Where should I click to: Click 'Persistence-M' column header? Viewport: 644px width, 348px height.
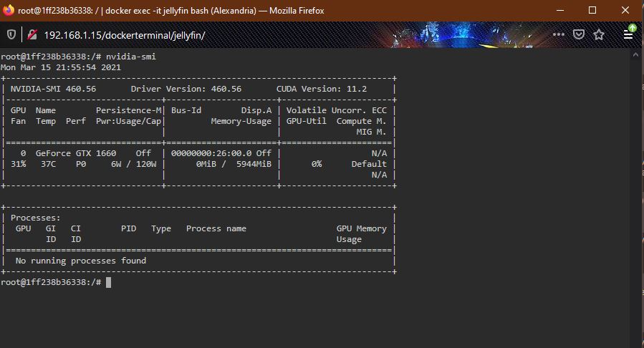[128, 110]
